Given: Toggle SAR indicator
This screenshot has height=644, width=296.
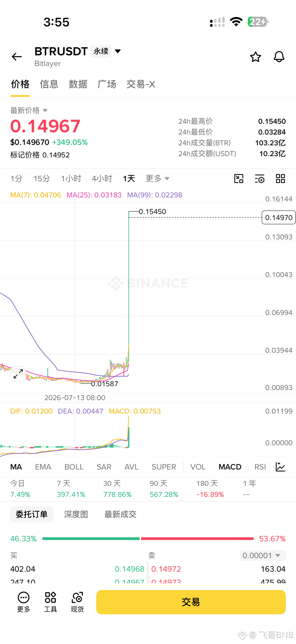Looking at the screenshot, I should 104,467.
